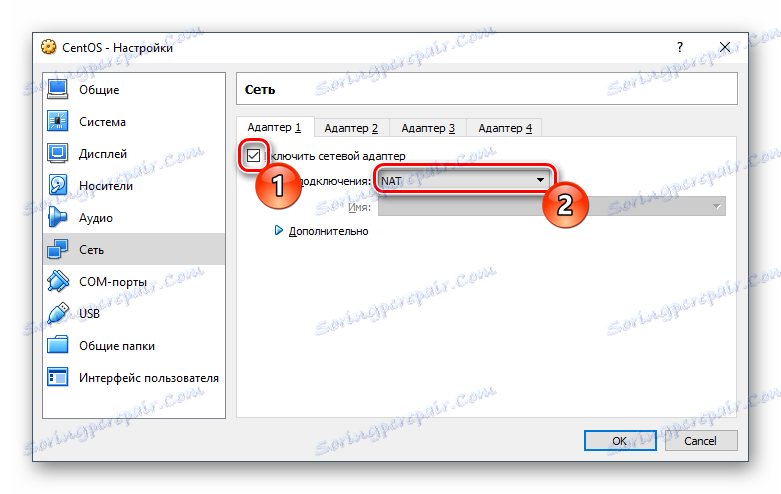Image resolution: width=781 pixels, height=494 pixels.
Task: Close the CentOS settings dialog
Action: tap(725, 47)
